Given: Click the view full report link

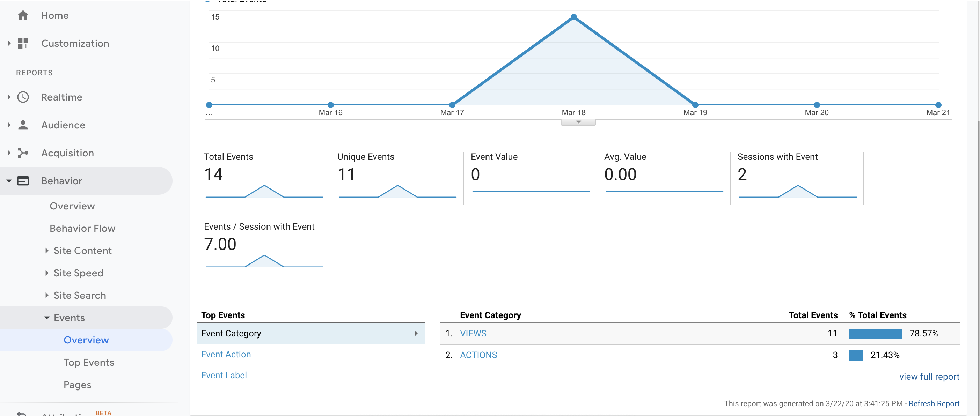Looking at the screenshot, I should (x=929, y=377).
